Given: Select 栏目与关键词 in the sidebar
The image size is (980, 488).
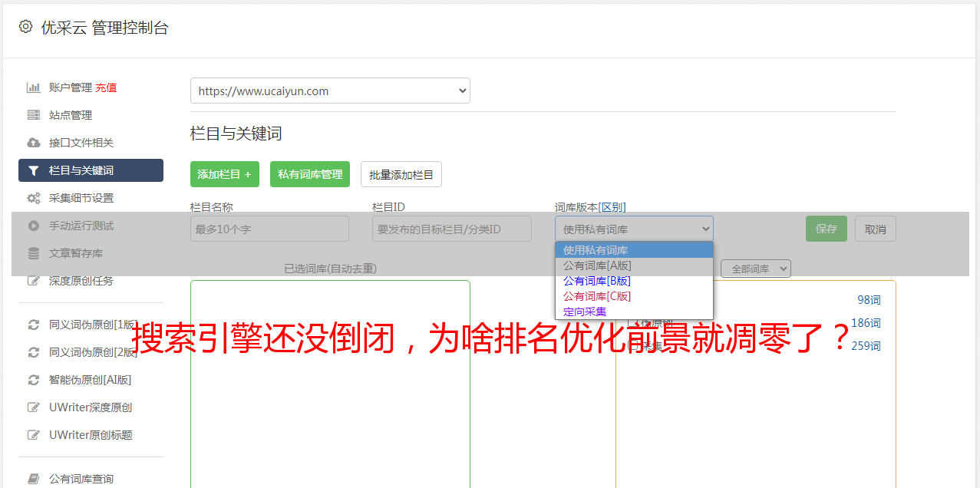Looking at the screenshot, I should tap(91, 170).
